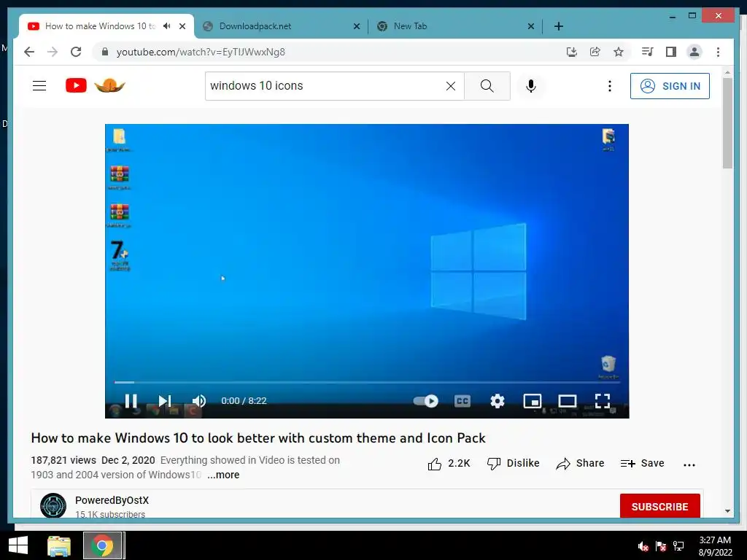Mute the video player volume

click(x=199, y=401)
